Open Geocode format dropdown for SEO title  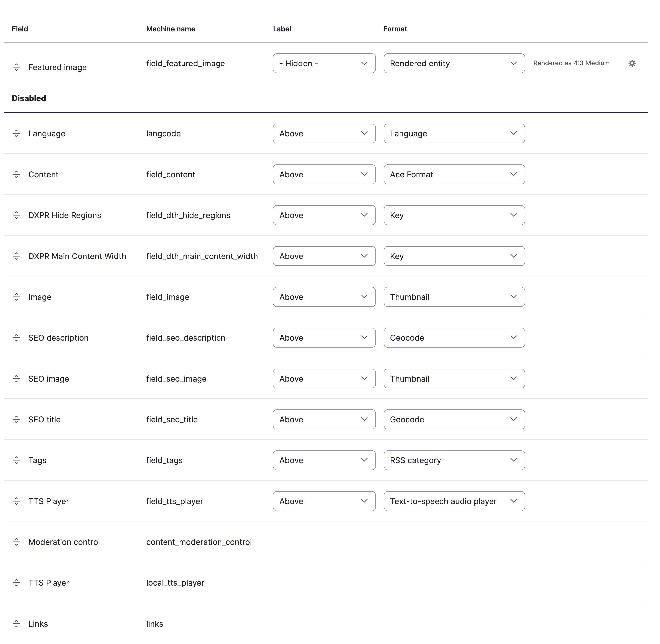[454, 419]
